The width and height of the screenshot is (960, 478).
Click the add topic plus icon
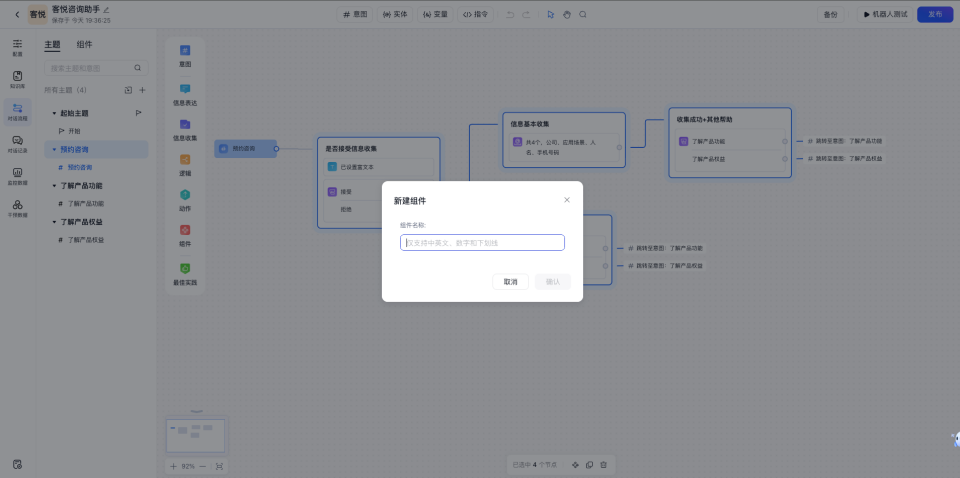point(142,90)
